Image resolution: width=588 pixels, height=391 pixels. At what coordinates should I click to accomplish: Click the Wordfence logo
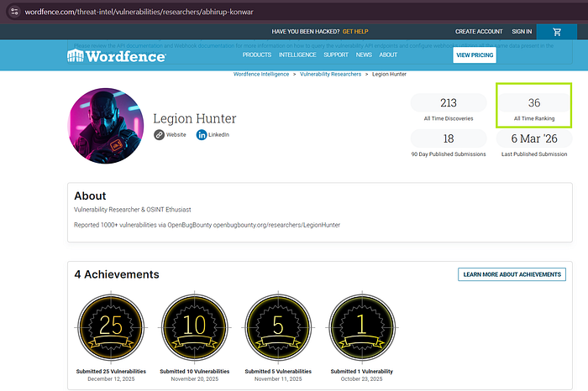[117, 56]
